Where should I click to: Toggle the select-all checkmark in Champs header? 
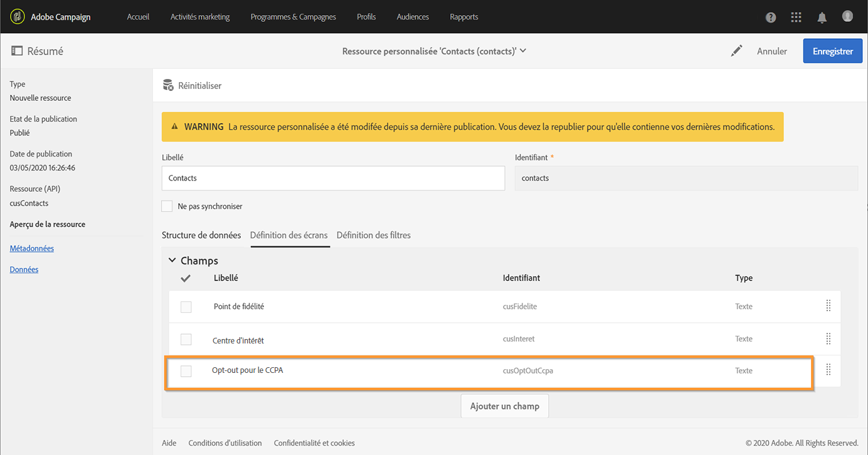coord(186,278)
